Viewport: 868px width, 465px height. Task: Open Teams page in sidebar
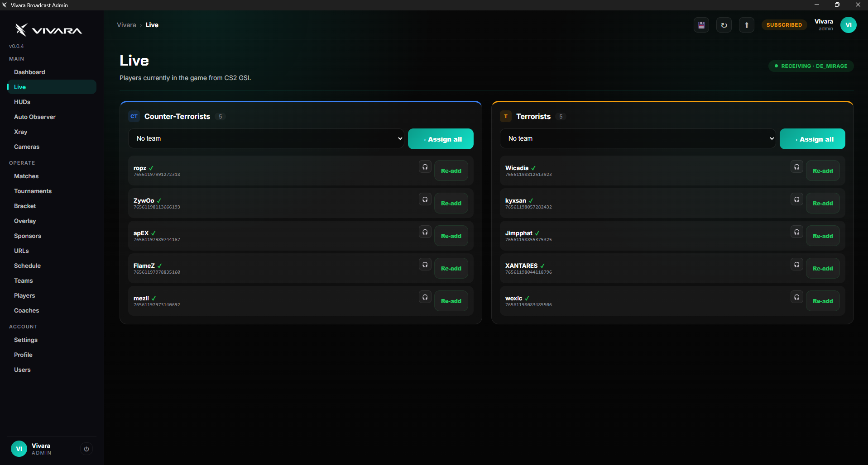(52, 280)
